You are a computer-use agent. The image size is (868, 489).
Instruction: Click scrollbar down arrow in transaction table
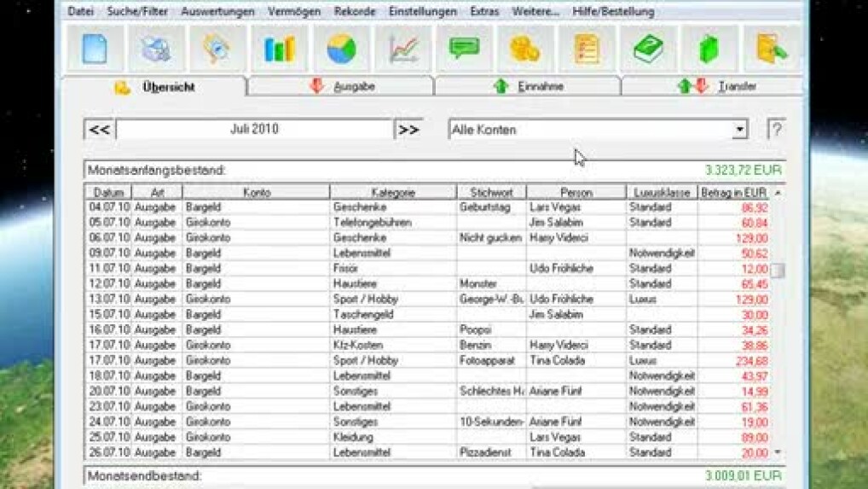point(778,452)
